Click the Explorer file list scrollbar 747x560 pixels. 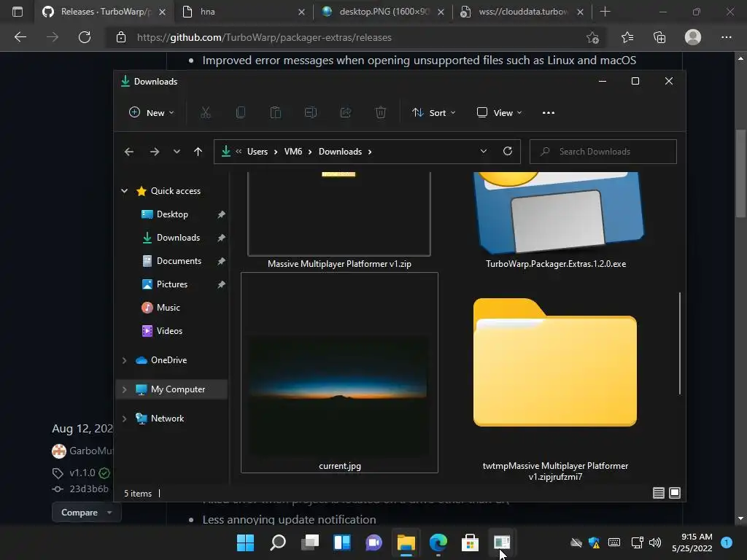(x=680, y=343)
